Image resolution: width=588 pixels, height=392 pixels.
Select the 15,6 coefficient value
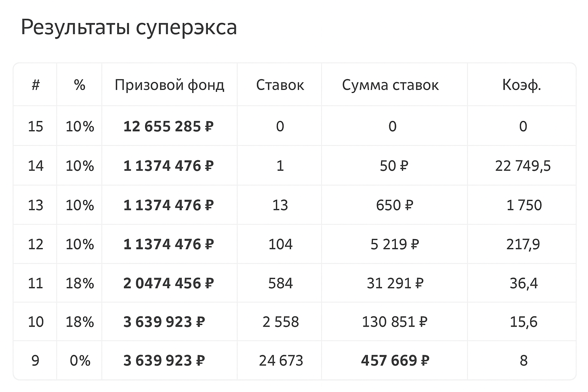(x=523, y=322)
